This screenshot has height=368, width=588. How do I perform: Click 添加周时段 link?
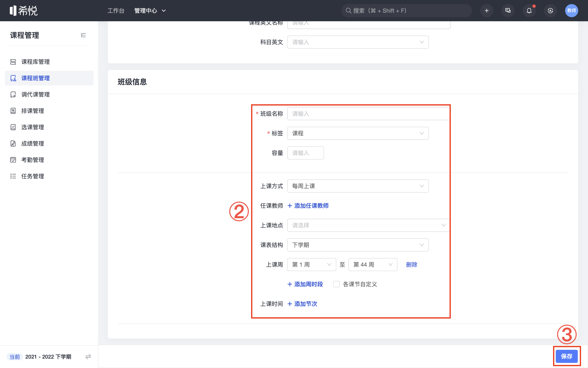click(x=305, y=284)
